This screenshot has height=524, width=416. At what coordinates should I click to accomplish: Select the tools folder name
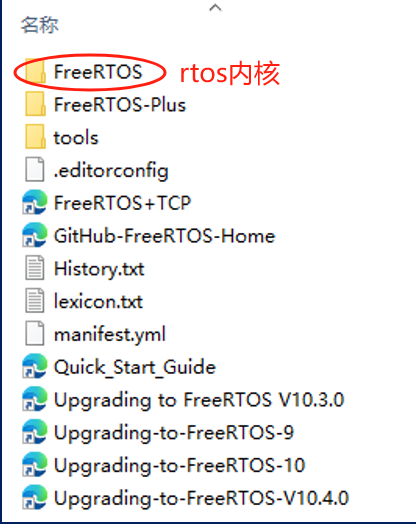click(x=76, y=138)
